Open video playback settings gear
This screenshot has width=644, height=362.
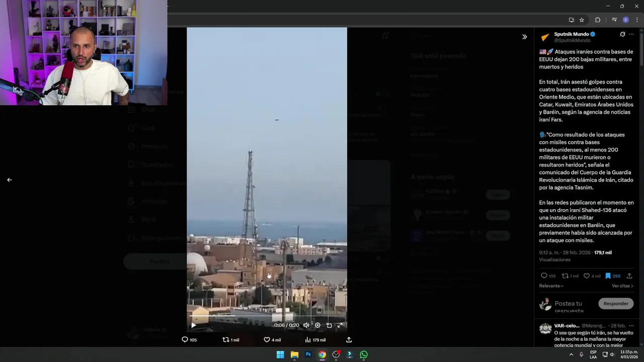(317, 325)
